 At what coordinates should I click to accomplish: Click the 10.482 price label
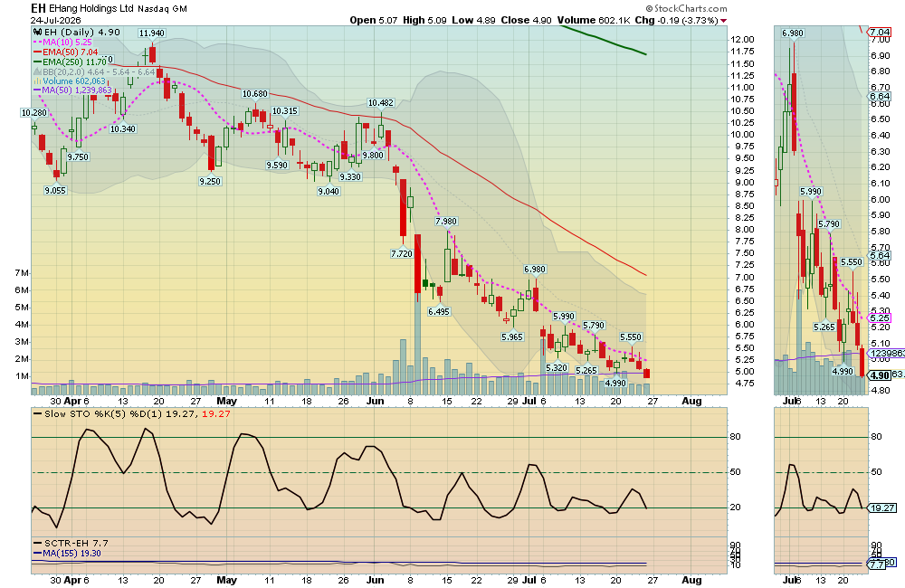pyautogui.click(x=380, y=103)
